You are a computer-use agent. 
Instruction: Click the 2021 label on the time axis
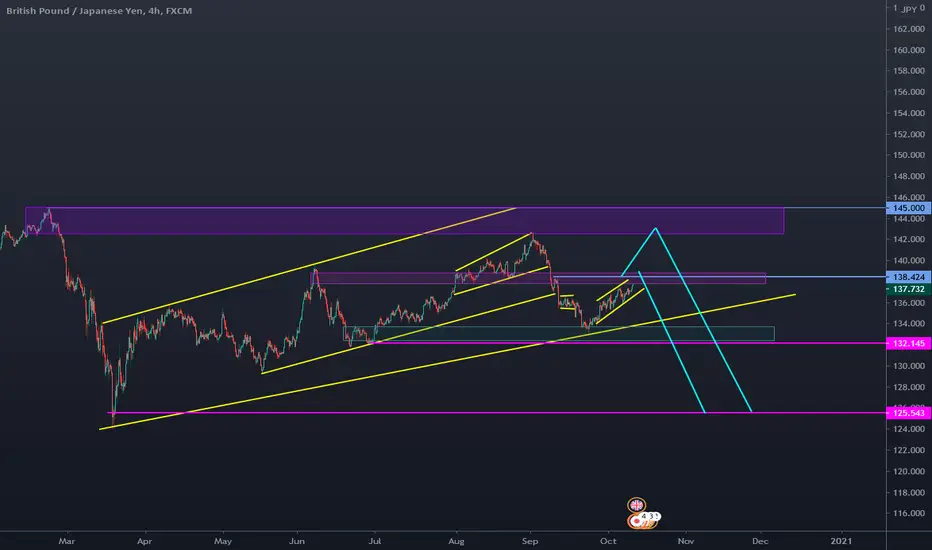841,541
